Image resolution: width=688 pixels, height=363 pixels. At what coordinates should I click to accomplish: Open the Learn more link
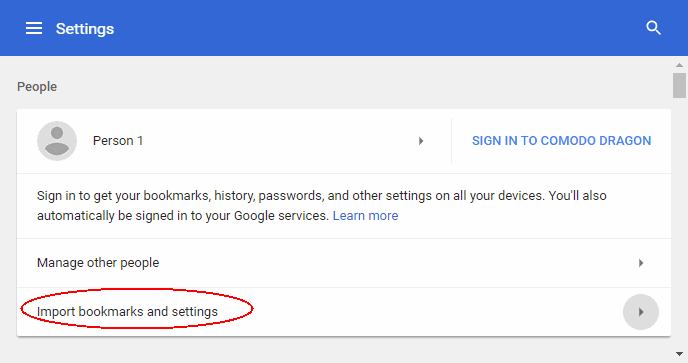tap(365, 216)
